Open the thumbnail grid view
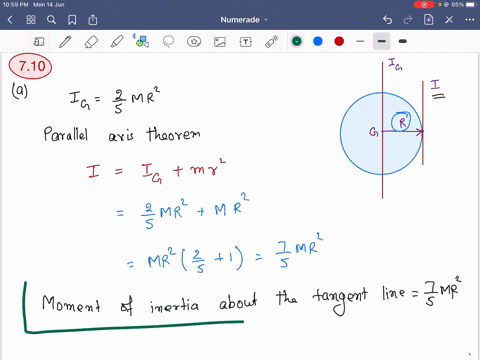The width and height of the screenshot is (480, 360). point(31,20)
